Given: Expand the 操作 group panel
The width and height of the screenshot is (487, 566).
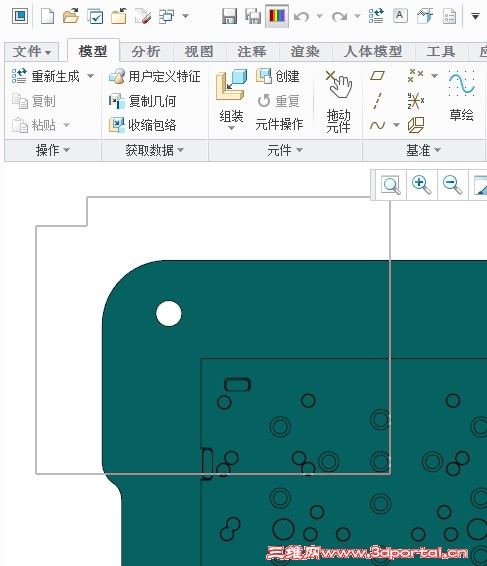Looking at the screenshot, I should 52,150.
